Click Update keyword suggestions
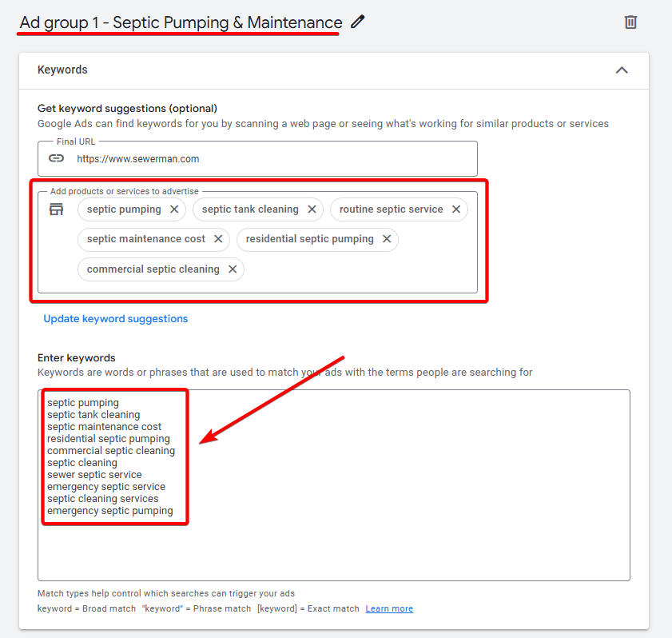 coord(116,318)
